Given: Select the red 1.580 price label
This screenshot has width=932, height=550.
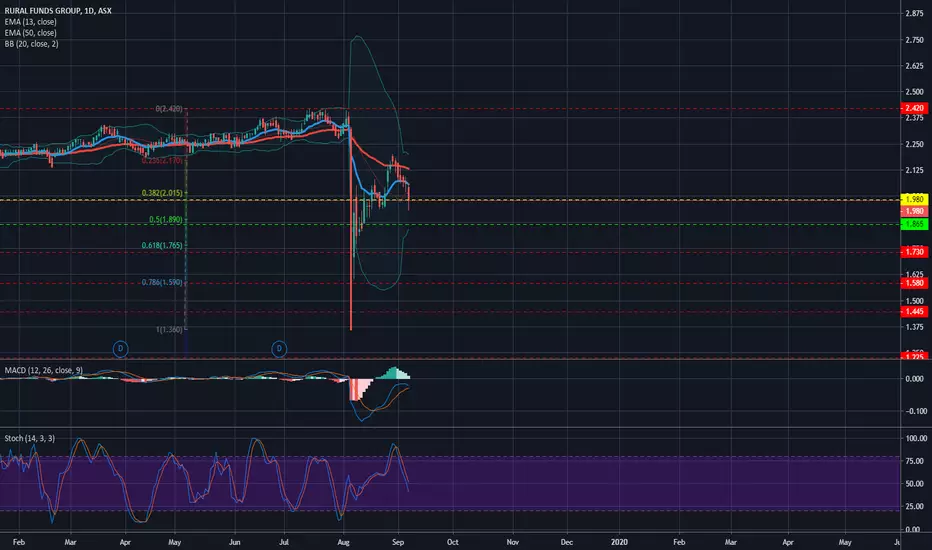Looking at the screenshot, I should pos(914,283).
